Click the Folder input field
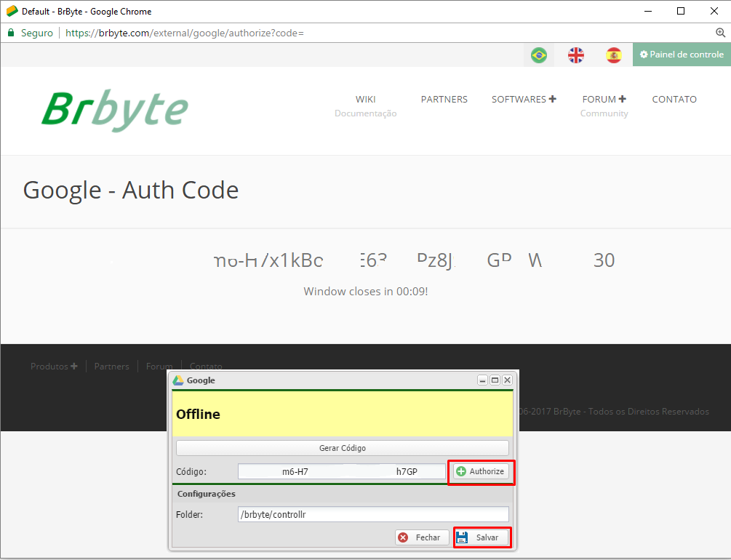Viewport: 731px width, 560px height. point(373,515)
